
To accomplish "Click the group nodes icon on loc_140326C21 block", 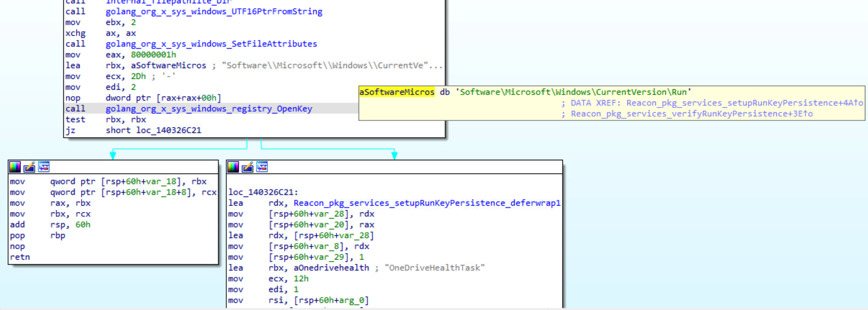I will point(262,167).
